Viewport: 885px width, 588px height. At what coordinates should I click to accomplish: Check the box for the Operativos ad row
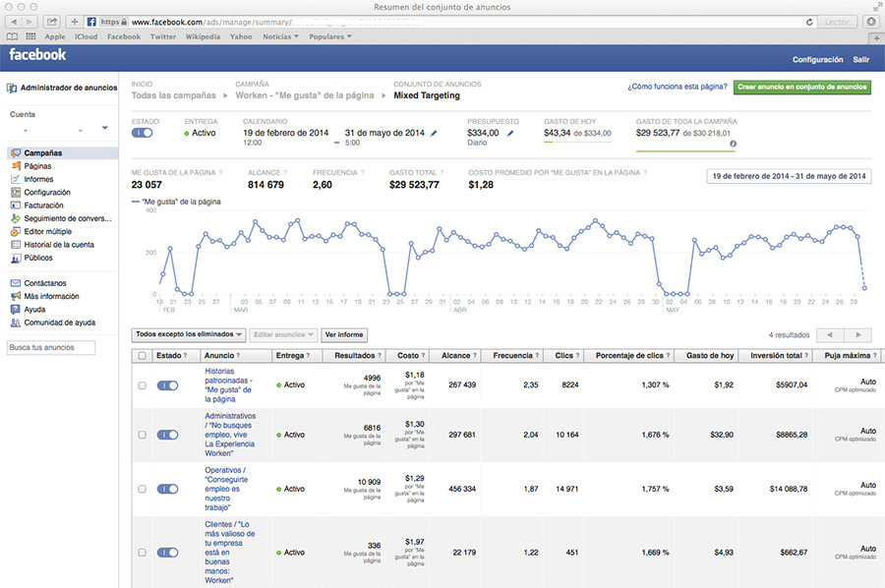tap(142, 489)
